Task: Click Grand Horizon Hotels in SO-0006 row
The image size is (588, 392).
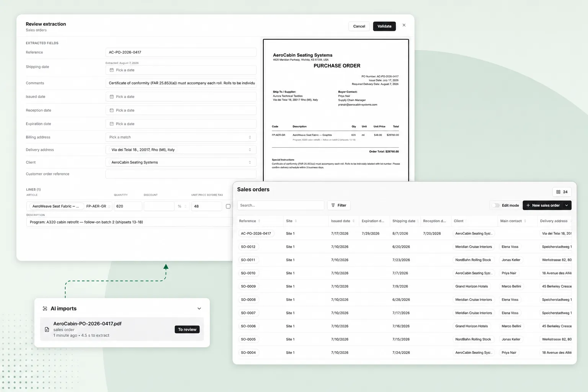Action: pyautogui.click(x=472, y=326)
